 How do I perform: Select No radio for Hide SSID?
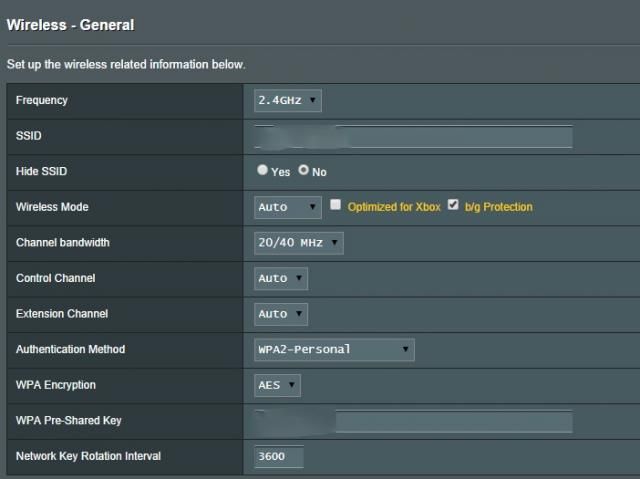tap(304, 171)
